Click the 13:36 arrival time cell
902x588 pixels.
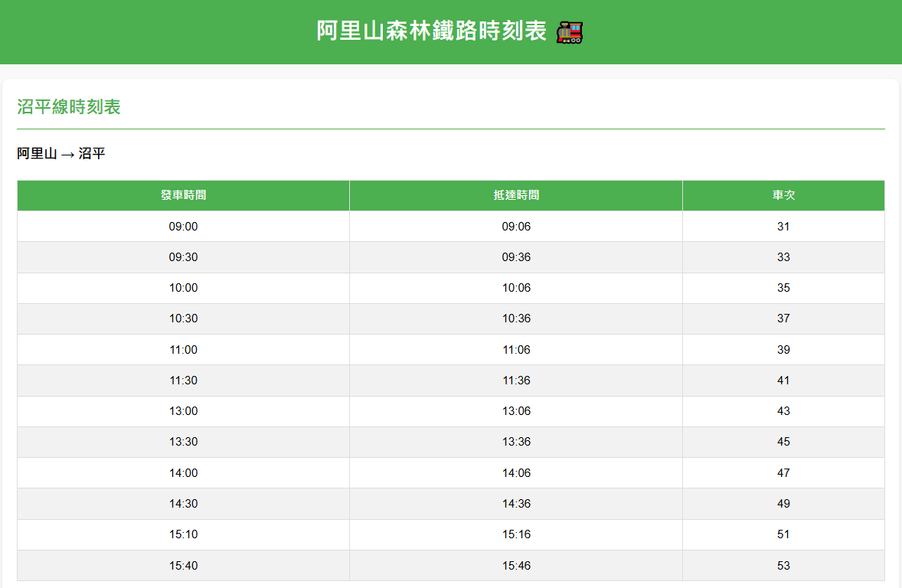(516, 442)
